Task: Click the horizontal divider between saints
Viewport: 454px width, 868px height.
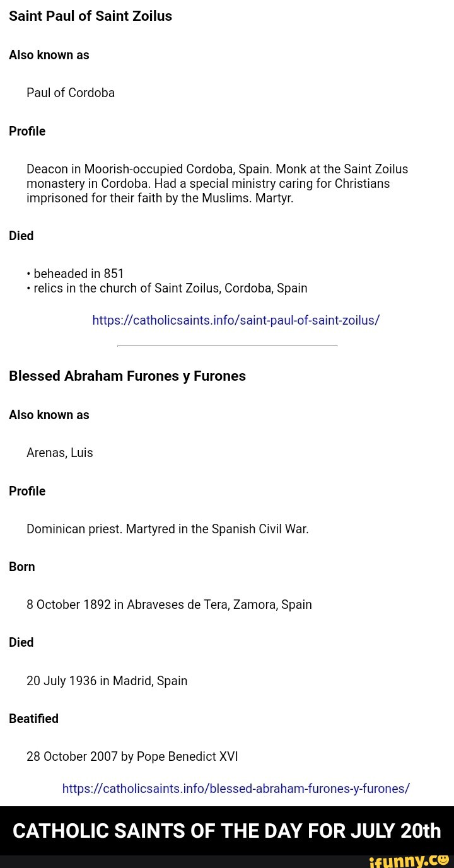Action: [x=227, y=345]
